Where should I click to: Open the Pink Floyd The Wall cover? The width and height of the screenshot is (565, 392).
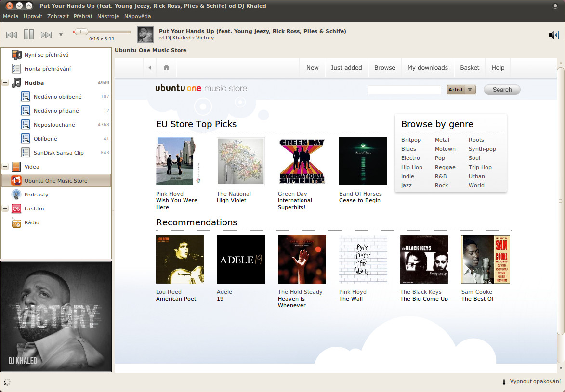363,260
